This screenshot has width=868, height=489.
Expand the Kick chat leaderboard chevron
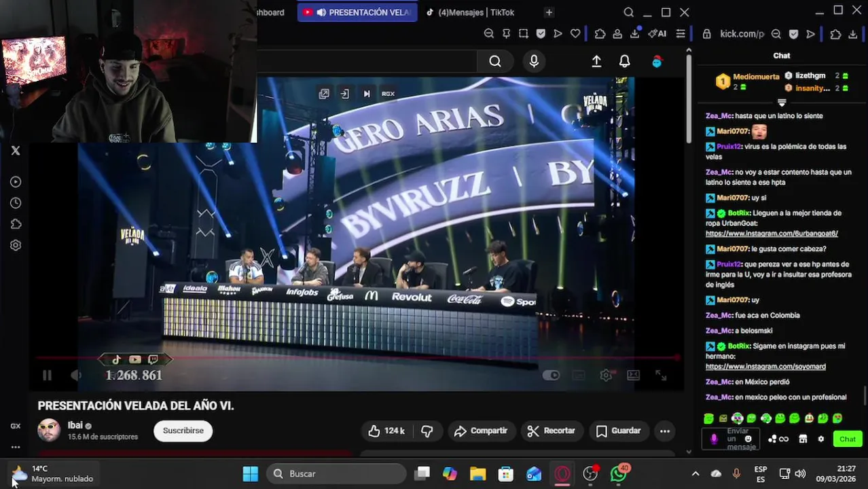[782, 103]
